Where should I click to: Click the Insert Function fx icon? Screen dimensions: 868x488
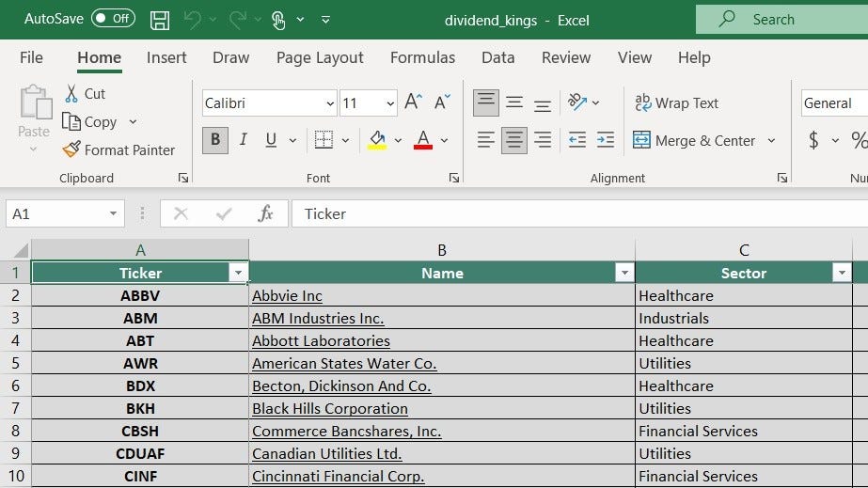pyautogui.click(x=265, y=213)
